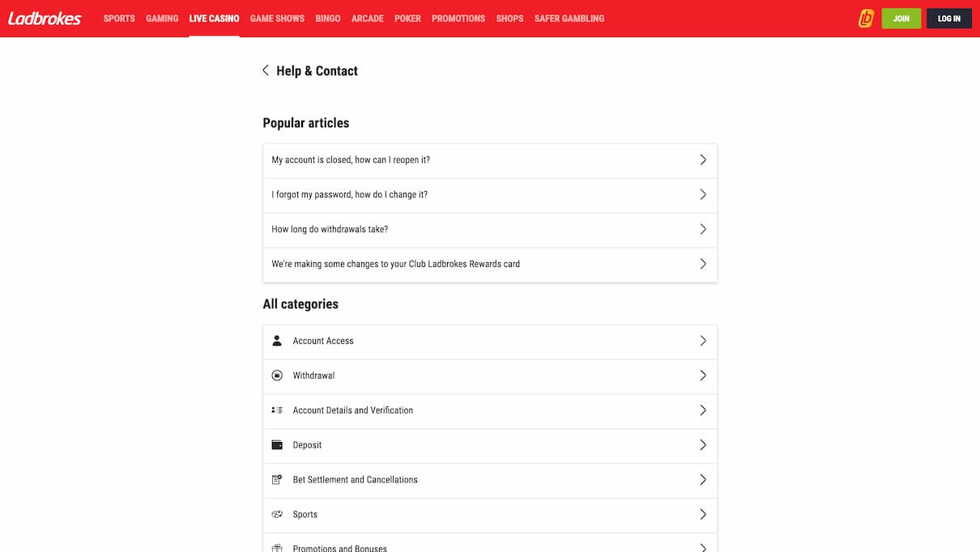Viewport: 980px width, 552px height.
Task: Click the orange Ladbrokes 'b' icon
Action: pos(865,18)
